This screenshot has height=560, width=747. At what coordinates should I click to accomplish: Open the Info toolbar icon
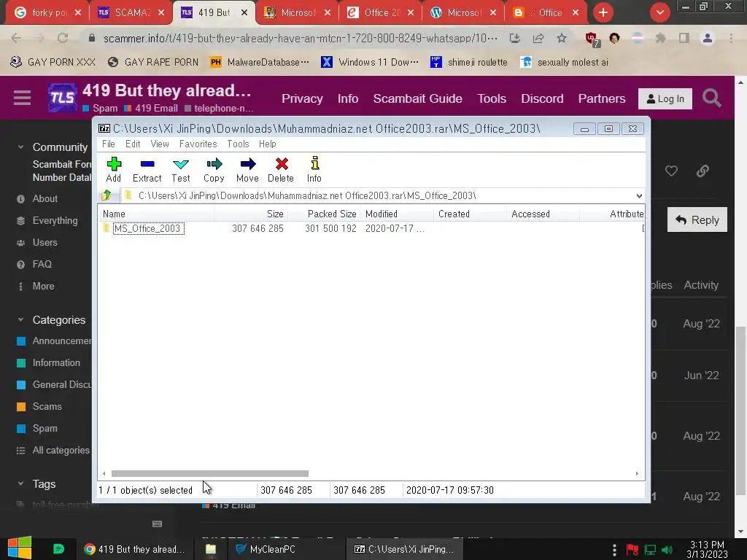click(314, 170)
